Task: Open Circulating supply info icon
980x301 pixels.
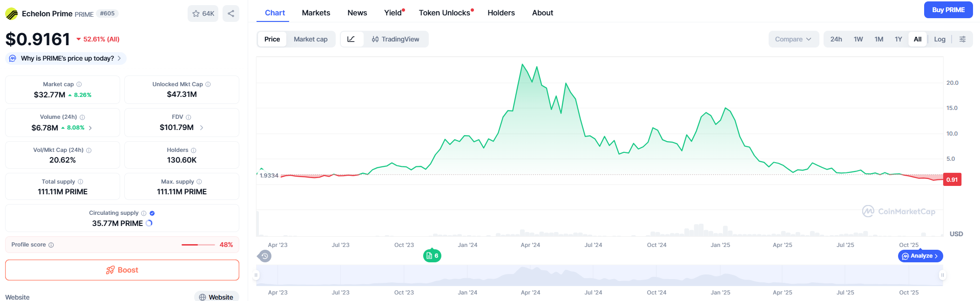Action: (x=144, y=213)
